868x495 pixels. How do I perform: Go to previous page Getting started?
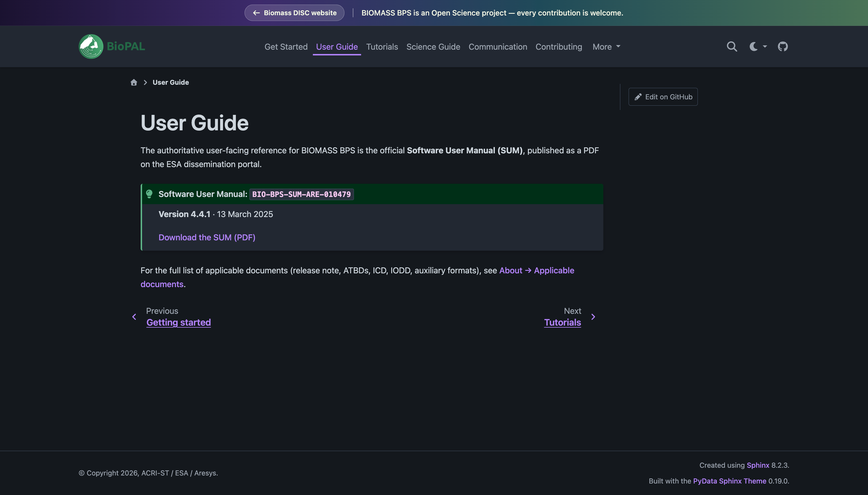[x=179, y=322]
